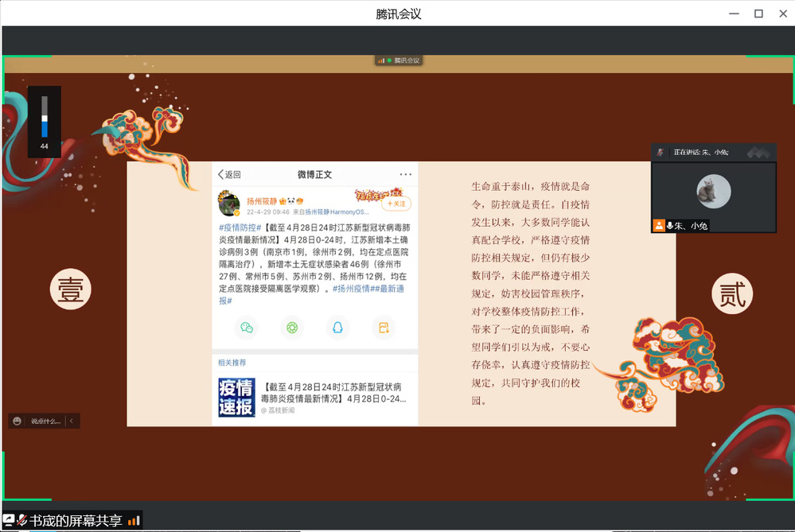795x532 pixels.
Task: Click the microphone icon beside 朱、小兔 name
Action: [x=670, y=226]
